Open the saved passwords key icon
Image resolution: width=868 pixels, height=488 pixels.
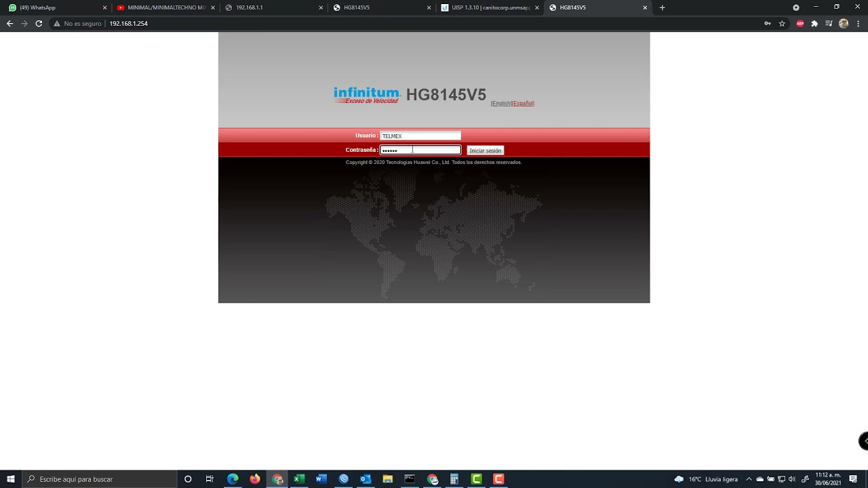coord(767,23)
